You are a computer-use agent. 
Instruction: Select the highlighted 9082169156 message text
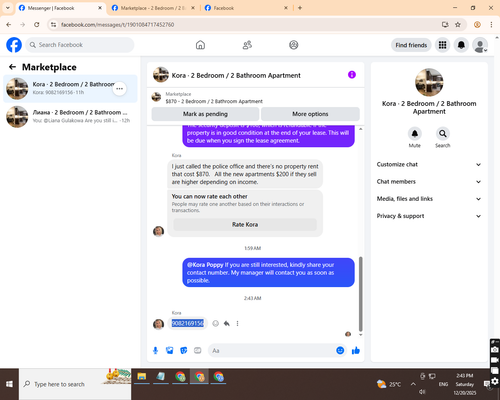point(188,323)
